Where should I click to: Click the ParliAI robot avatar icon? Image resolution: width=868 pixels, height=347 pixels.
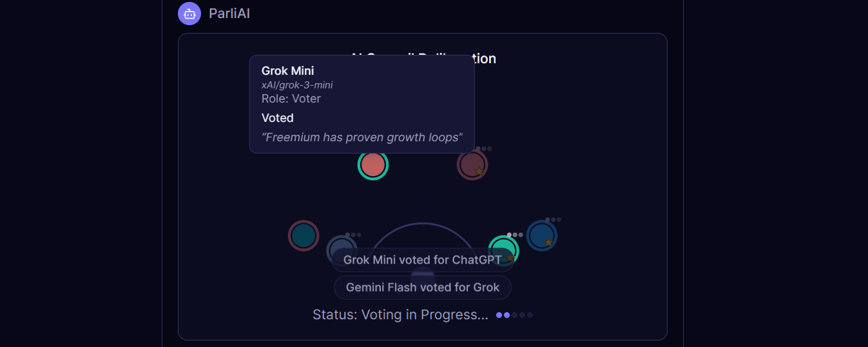pos(189,13)
